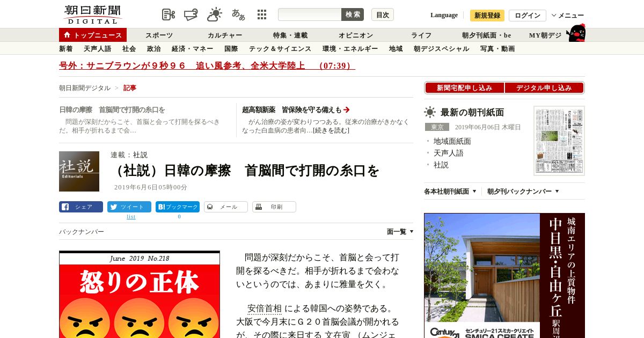Open the breaking news megaphone icon
This screenshot has height=338, width=644.
191,15
